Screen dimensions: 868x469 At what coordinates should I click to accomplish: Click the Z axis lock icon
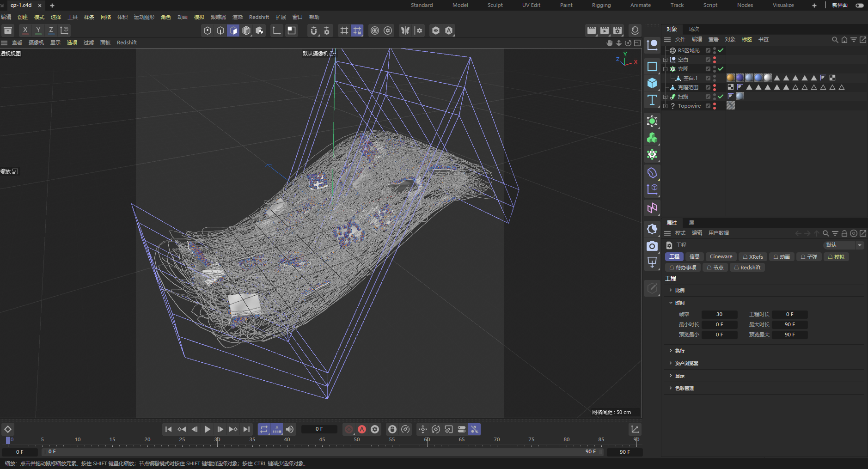[x=51, y=30]
